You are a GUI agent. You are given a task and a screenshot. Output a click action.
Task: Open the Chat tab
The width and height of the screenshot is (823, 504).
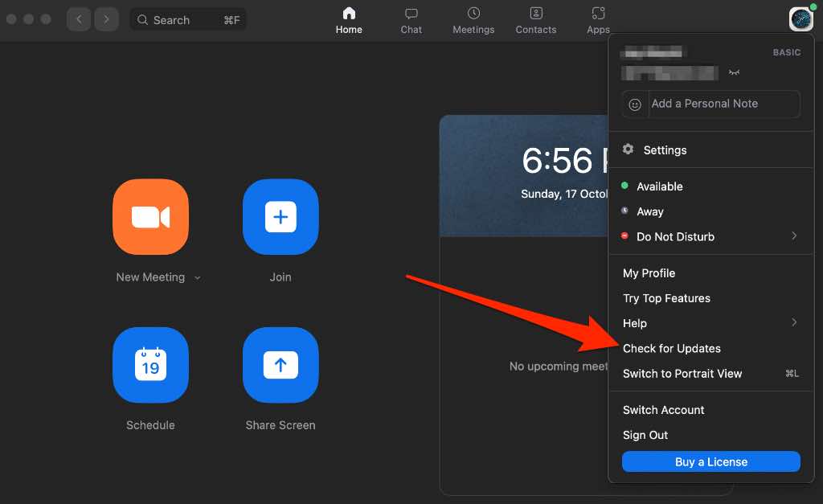click(411, 20)
